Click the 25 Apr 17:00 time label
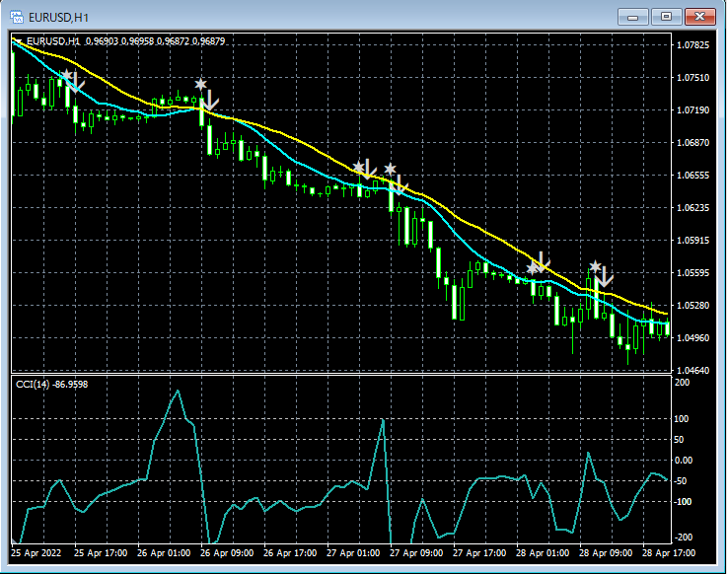This screenshot has width=728, height=574. click(101, 553)
